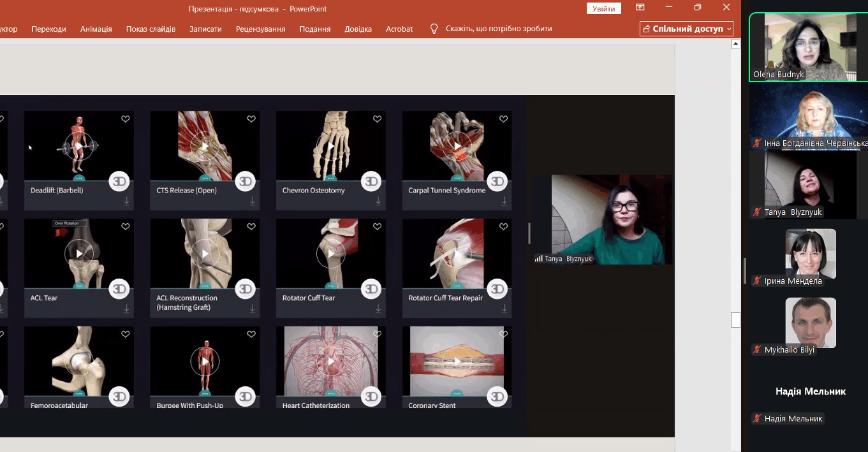Play the Heart Catheterization video

click(x=330, y=361)
